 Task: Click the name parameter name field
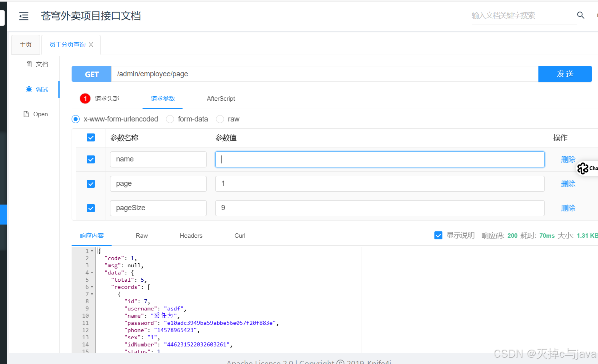pos(158,159)
